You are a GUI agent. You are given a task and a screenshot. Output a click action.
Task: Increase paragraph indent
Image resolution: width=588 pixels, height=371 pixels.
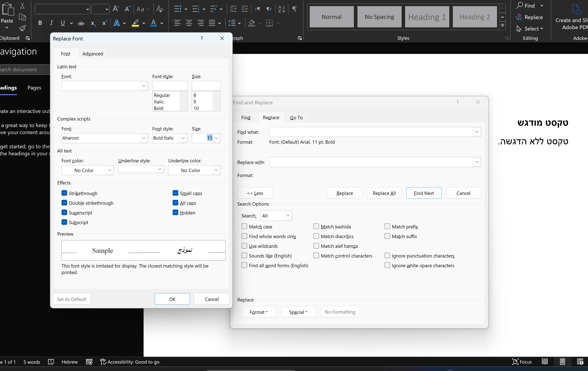point(245,9)
